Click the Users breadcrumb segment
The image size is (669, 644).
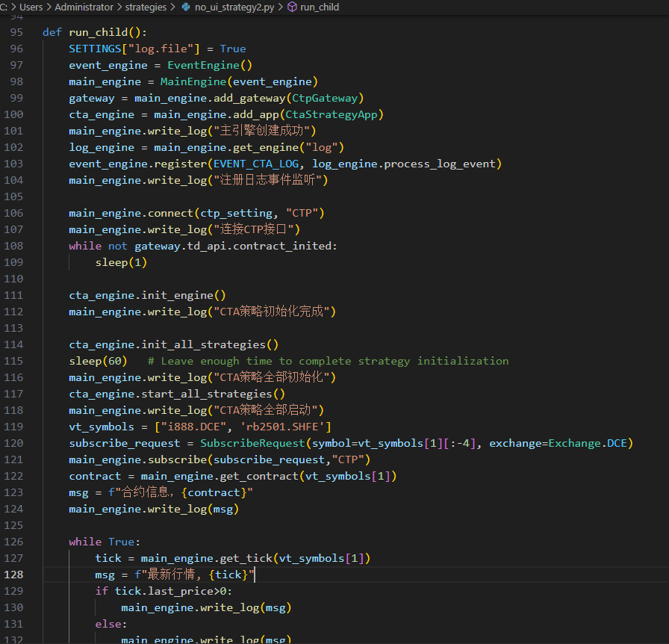pyautogui.click(x=31, y=7)
